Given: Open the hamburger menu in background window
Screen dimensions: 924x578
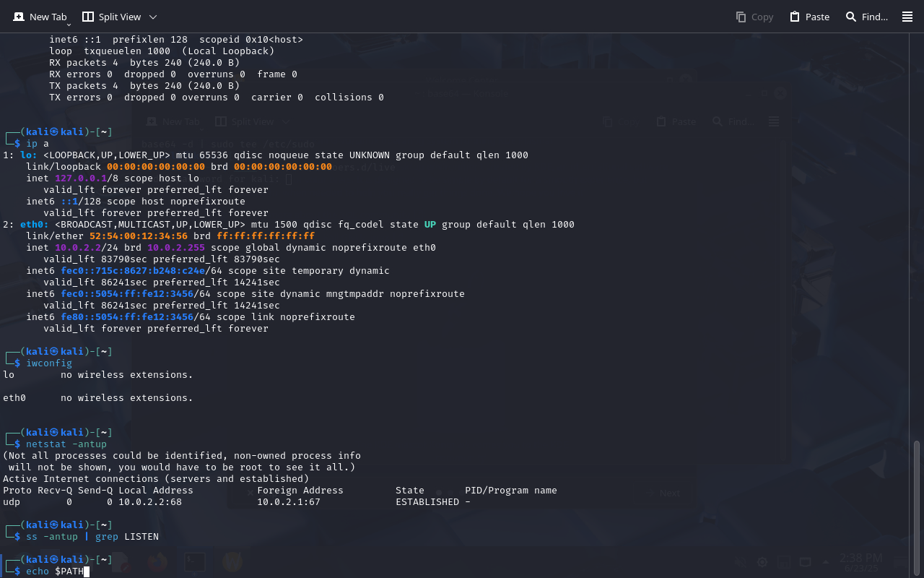Looking at the screenshot, I should click(774, 121).
